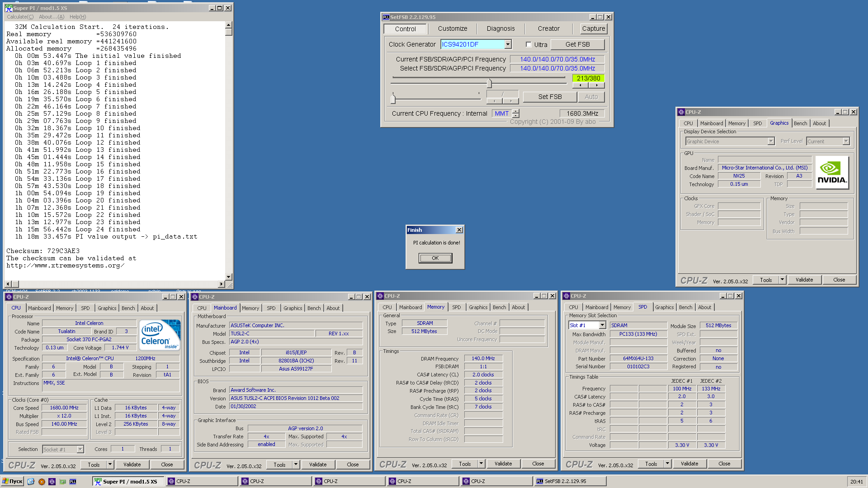Click Super PI vertical scrollbar up arrow
The height and width of the screenshot is (488, 868).
(229, 25)
